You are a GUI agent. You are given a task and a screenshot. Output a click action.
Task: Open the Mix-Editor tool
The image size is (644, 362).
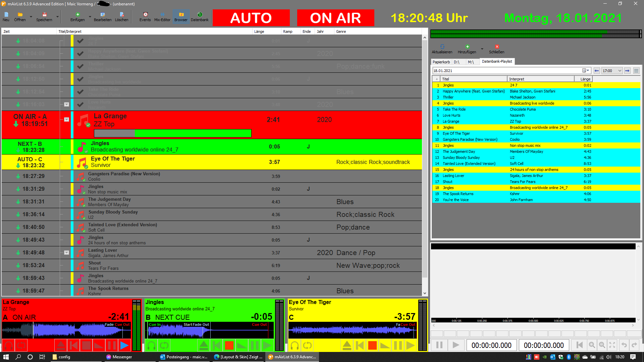pyautogui.click(x=162, y=16)
